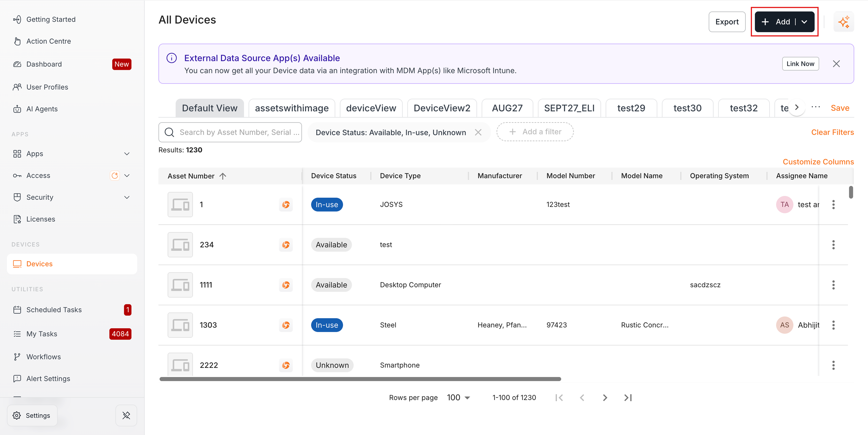868x435 pixels.
Task: Switch to the AUG27 tab
Action: tap(507, 108)
